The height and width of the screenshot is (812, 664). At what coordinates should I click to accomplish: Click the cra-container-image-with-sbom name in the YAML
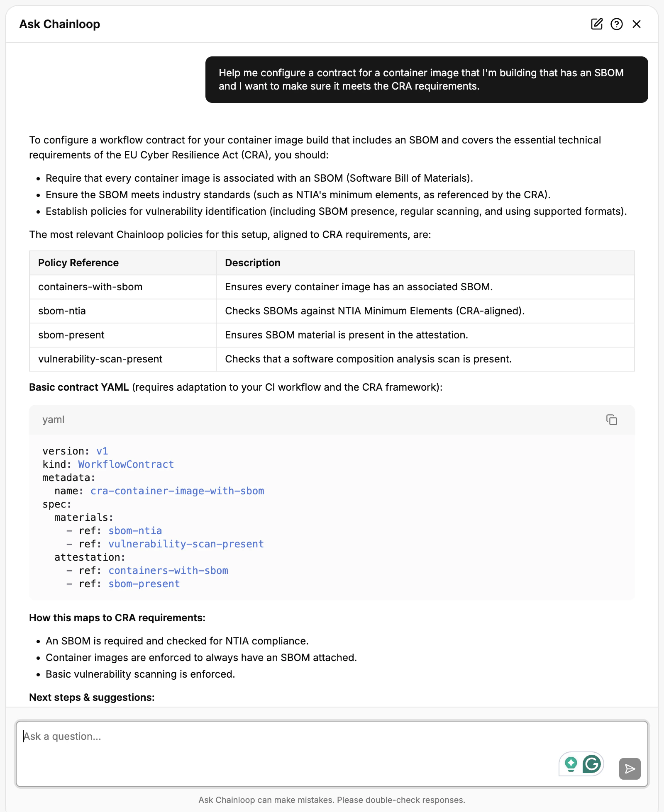point(177,491)
